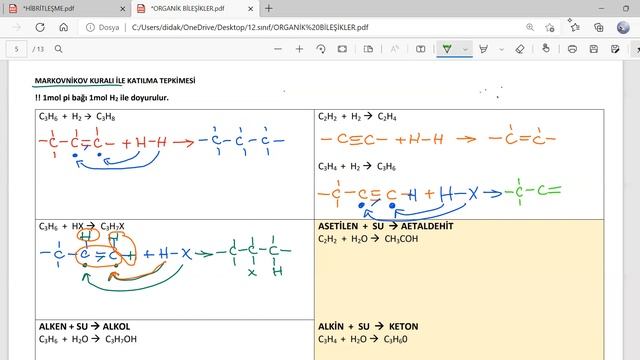Save the PDF document
Image resolution: width=640 pixels, height=360 pixels.
593,49
